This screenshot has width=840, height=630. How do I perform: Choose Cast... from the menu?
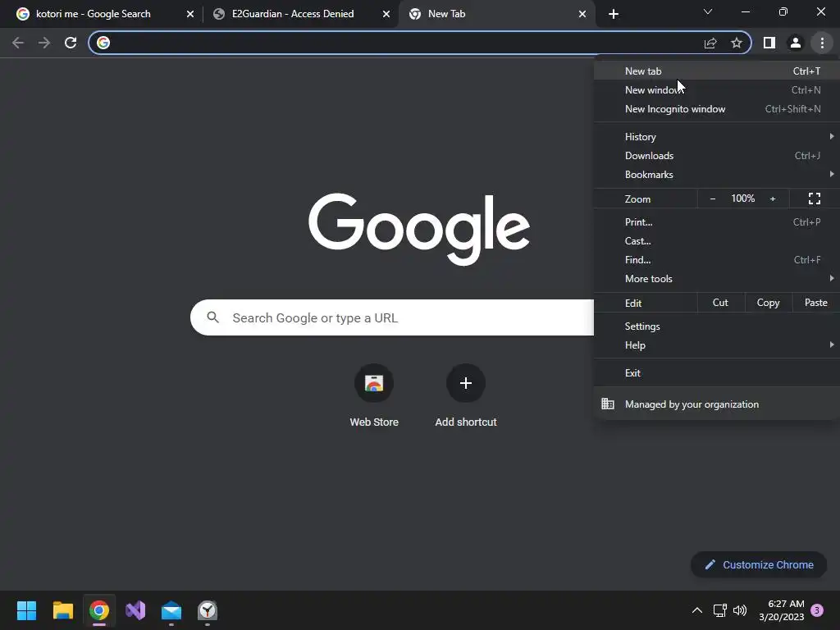coord(717,241)
